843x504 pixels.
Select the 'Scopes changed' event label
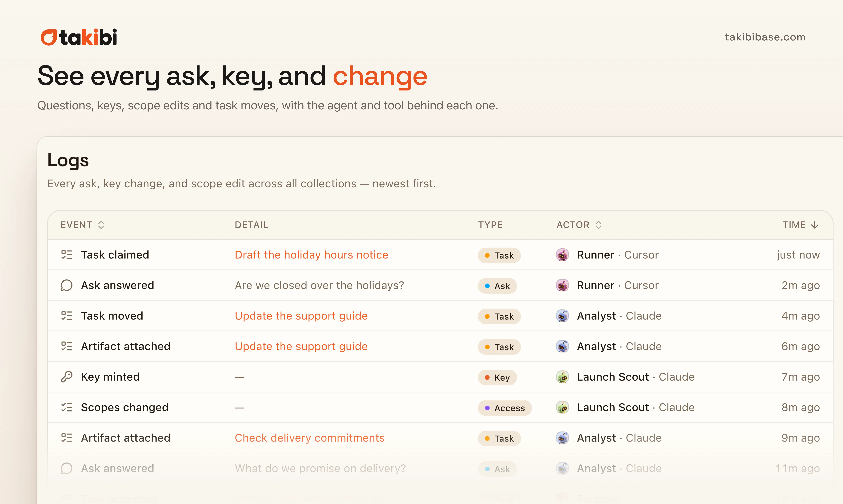click(x=125, y=408)
